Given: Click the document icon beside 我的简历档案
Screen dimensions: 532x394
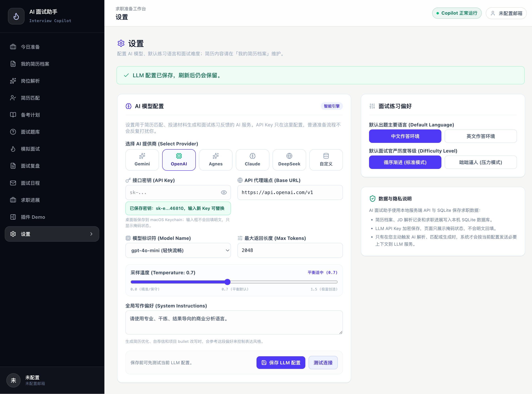Looking at the screenshot, I should point(13,64).
